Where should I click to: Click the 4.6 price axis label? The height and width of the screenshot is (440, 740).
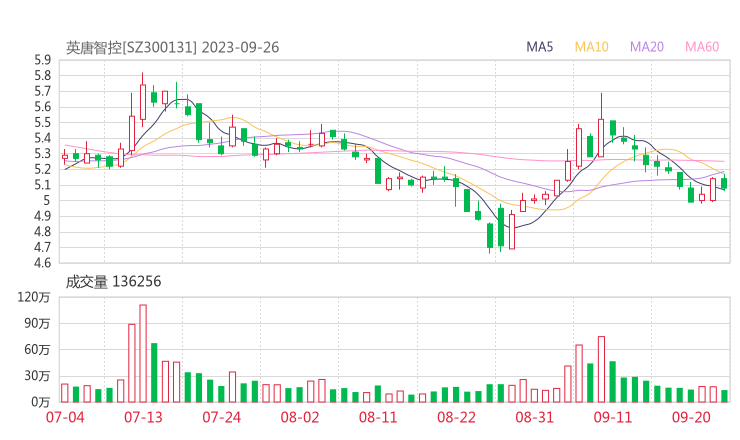pyautogui.click(x=42, y=263)
